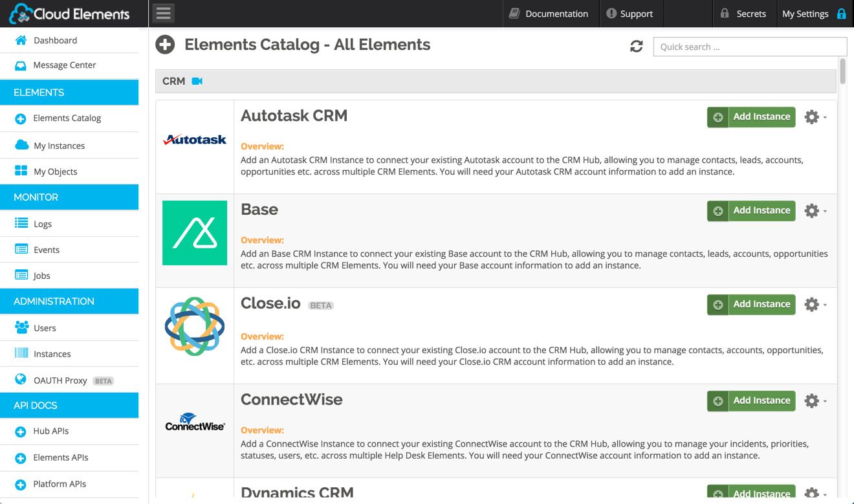Play the CRM hub video
Screen dimensions: 854x504
pyautogui.click(x=196, y=81)
